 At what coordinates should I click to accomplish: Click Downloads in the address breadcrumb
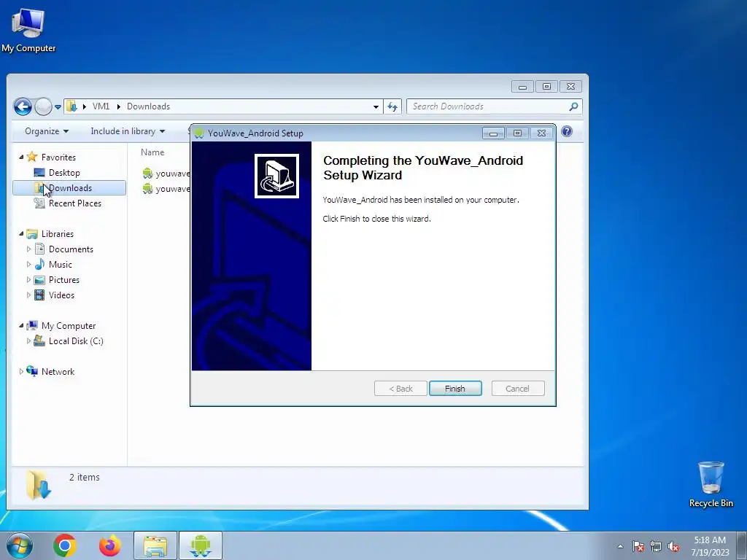pos(148,106)
